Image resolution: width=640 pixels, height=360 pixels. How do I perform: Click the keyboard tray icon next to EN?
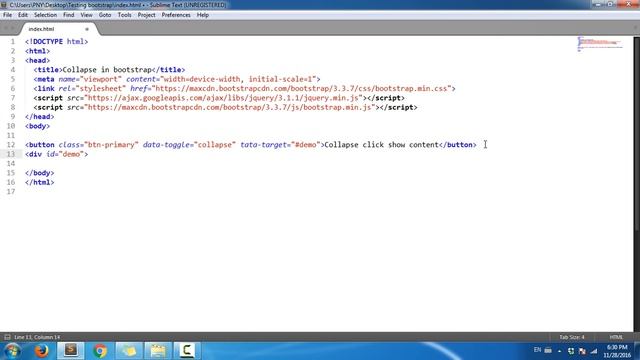[548, 351]
